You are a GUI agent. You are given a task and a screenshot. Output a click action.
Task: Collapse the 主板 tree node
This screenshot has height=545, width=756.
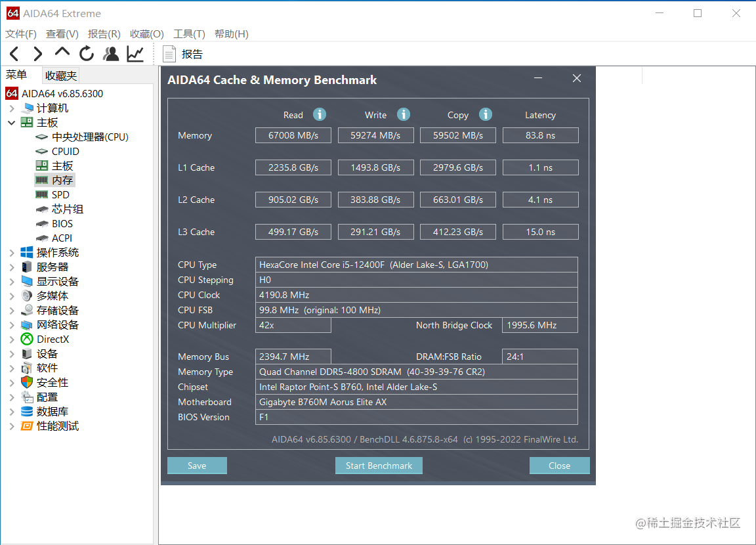[x=12, y=123]
